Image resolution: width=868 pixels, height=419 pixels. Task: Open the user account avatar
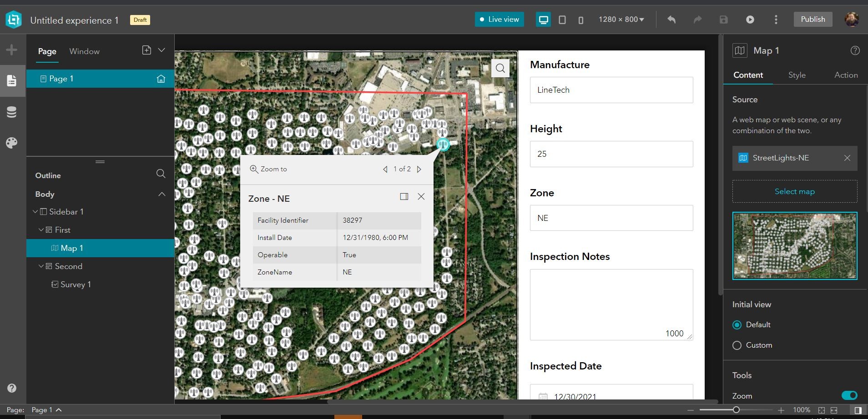tap(852, 19)
